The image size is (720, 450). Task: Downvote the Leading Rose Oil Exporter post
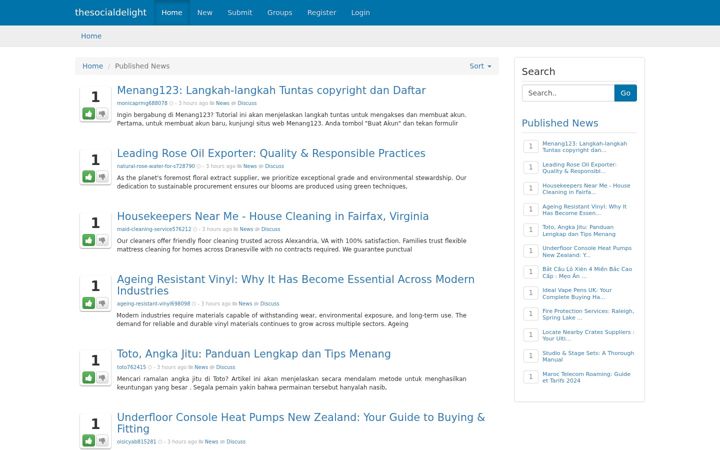pos(102,176)
